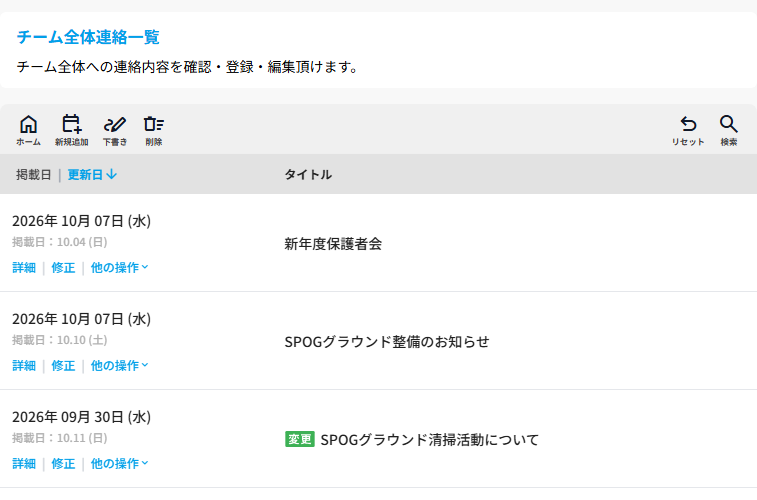Select the 新年度保護者会 title row
Screen dimensions: 757x500
click(378, 243)
